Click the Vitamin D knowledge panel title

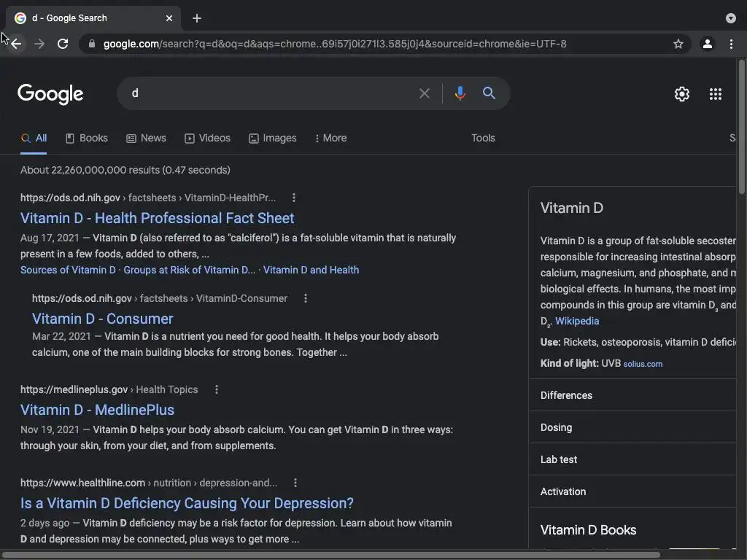coord(572,208)
